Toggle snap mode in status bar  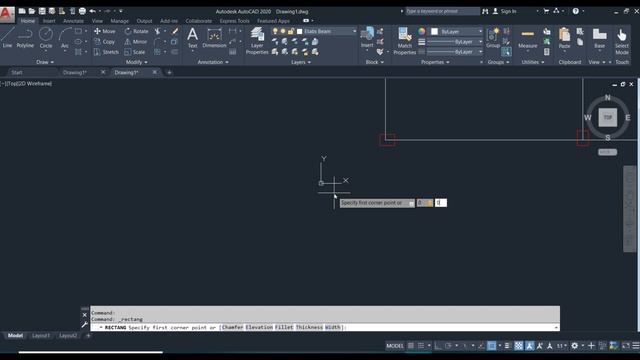421,346
